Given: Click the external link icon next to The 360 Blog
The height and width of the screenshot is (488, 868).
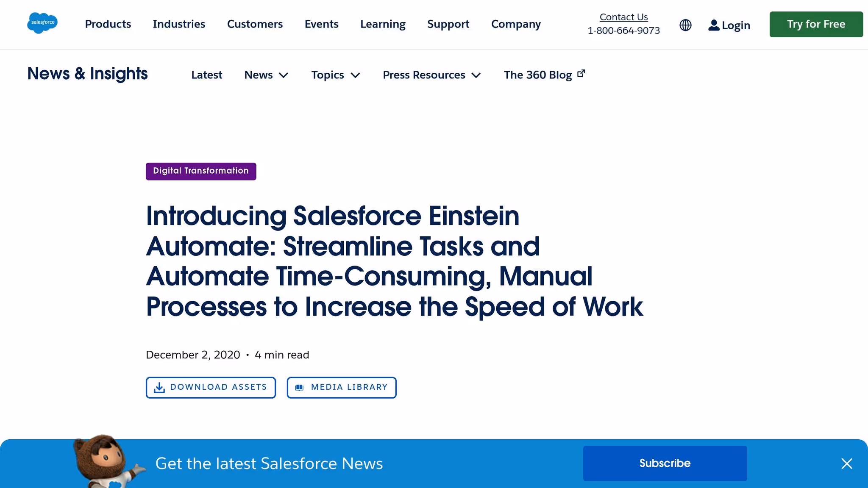Looking at the screenshot, I should click(581, 72).
